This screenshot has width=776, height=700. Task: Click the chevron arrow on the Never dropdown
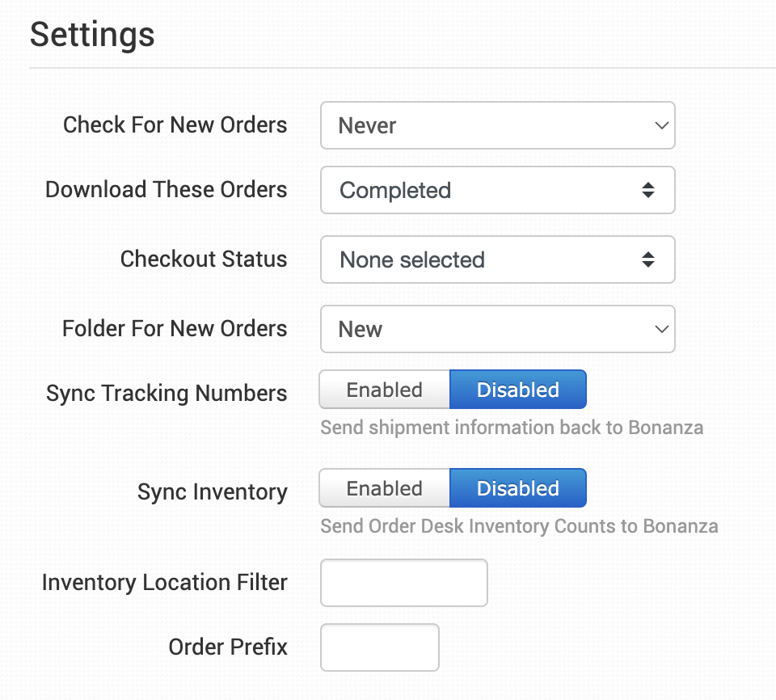[x=661, y=125]
